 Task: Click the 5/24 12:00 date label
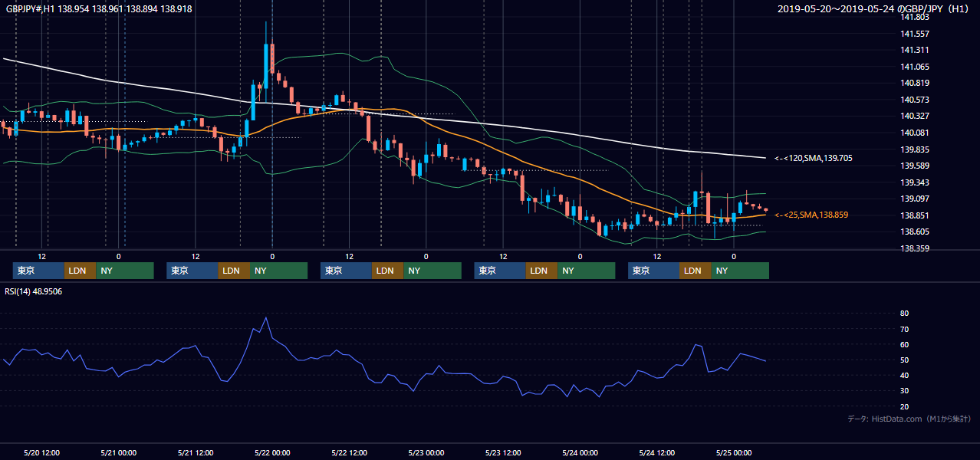click(656, 452)
